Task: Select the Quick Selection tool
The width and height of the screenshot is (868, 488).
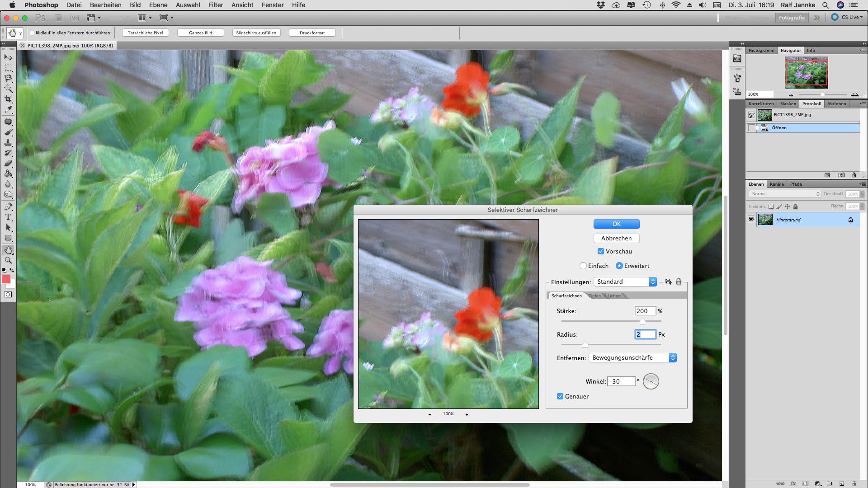Action: tap(8, 89)
